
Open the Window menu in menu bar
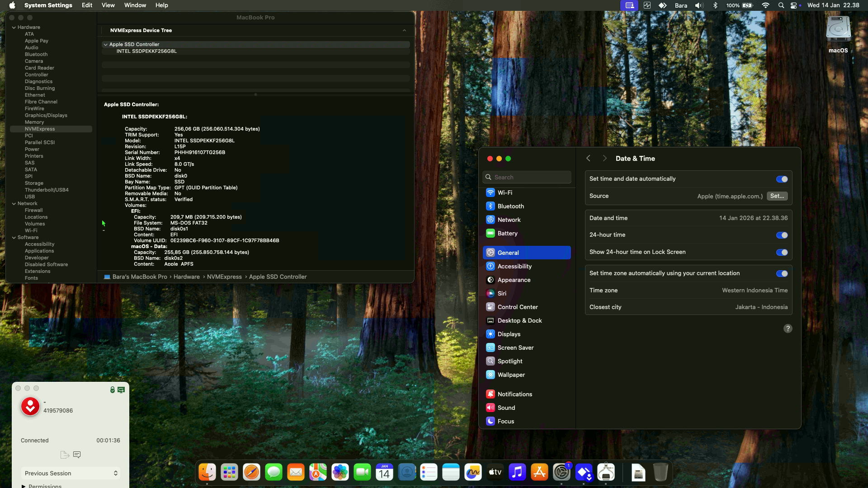[135, 5]
